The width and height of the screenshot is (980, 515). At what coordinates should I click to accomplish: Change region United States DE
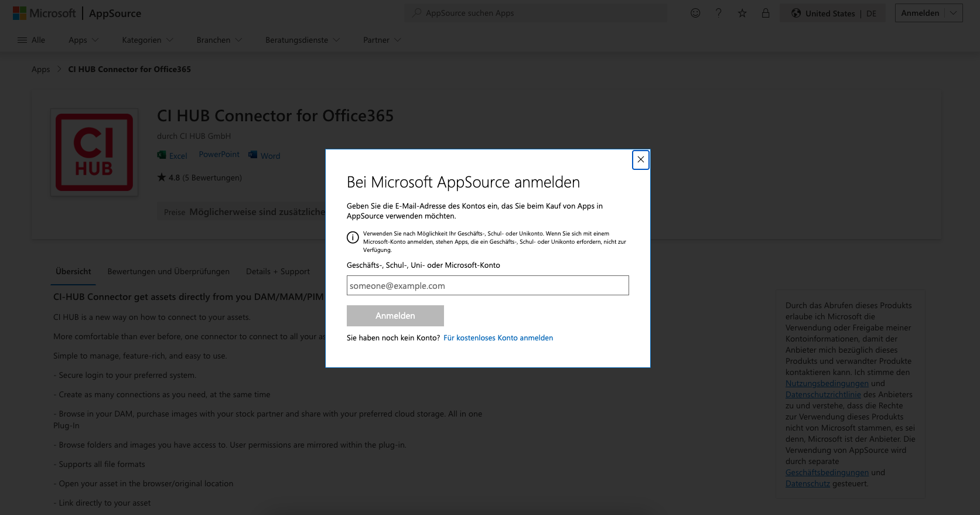834,13
